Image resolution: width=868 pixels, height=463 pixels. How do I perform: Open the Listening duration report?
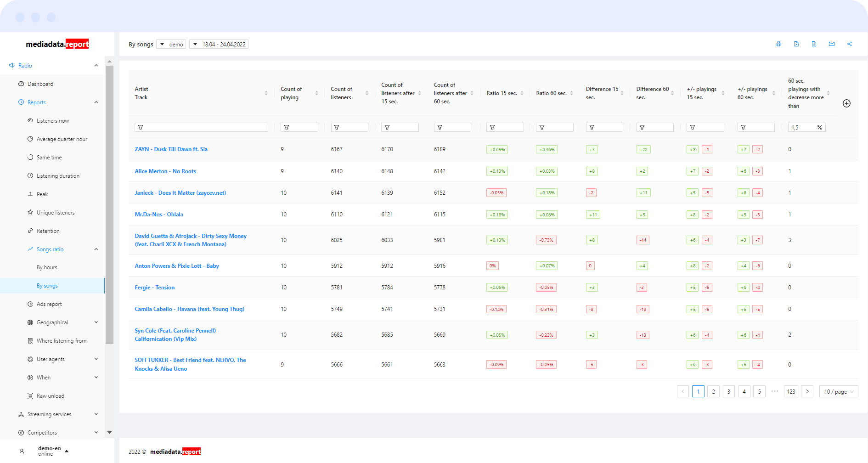(58, 176)
